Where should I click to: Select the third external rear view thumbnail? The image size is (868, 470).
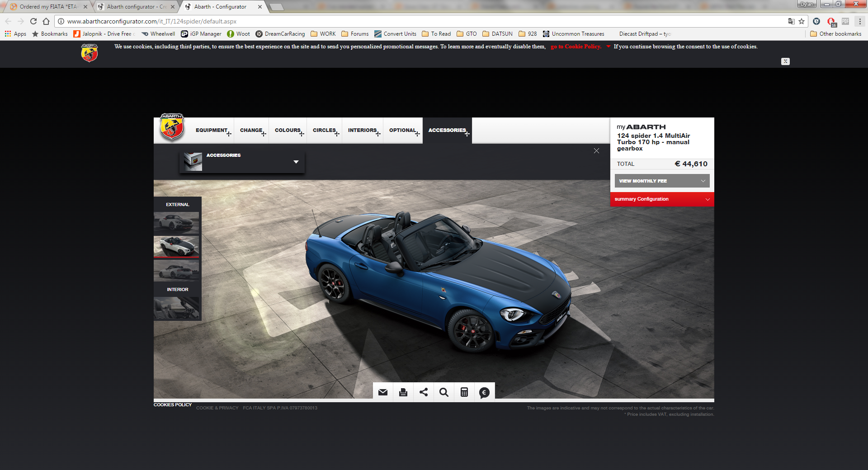(176, 270)
